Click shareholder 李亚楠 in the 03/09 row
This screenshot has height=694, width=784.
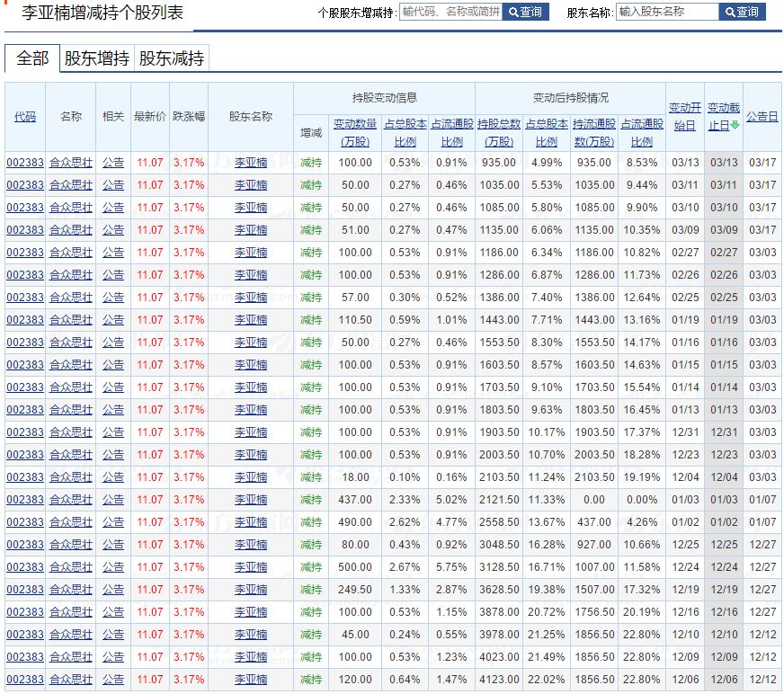(x=251, y=230)
